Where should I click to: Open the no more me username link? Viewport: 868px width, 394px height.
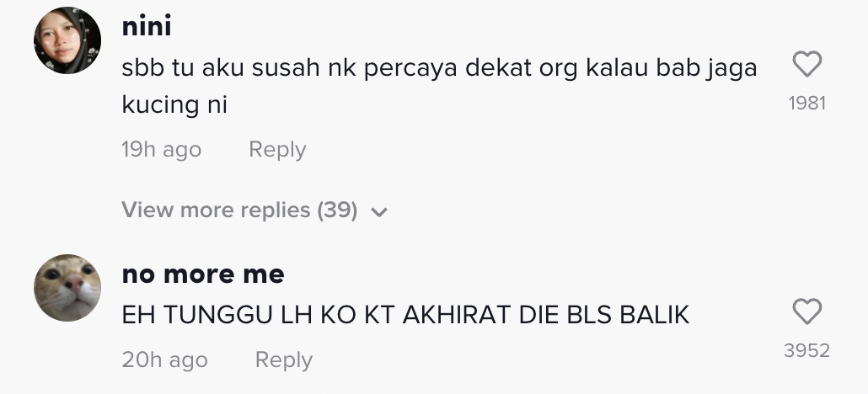click(x=203, y=274)
